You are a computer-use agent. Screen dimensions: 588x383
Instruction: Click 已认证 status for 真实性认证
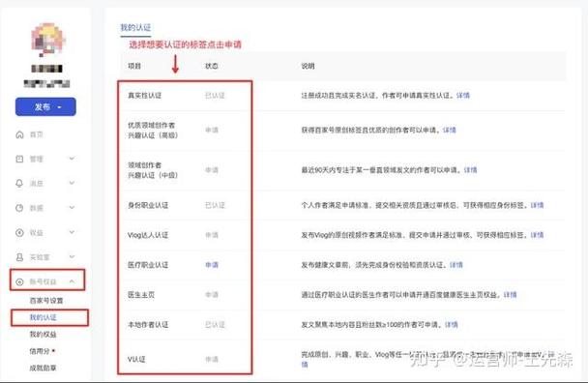click(215, 96)
